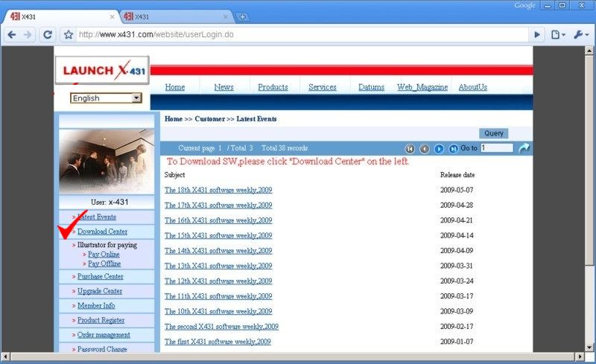Image resolution: width=596 pixels, height=364 pixels.
Task: Open the second X431 software weekly link
Action: tap(221, 327)
